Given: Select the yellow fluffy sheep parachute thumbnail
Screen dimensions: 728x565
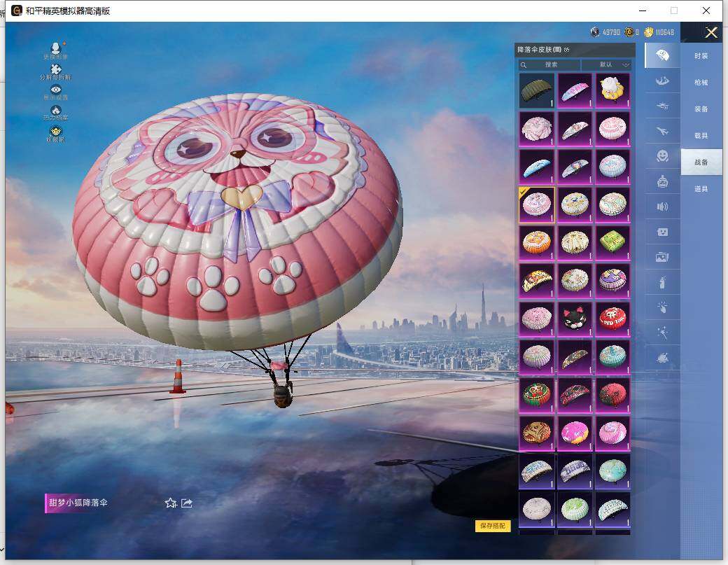Looking at the screenshot, I should click(613, 90).
